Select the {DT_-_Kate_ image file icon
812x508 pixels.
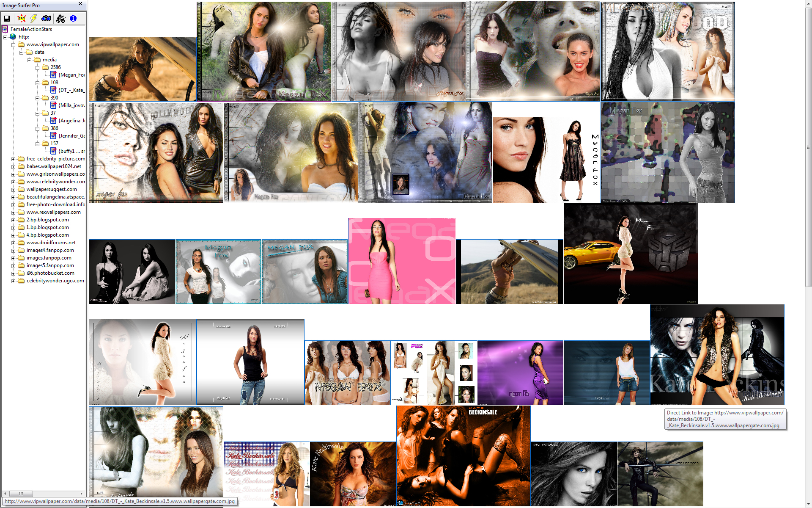click(x=53, y=90)
